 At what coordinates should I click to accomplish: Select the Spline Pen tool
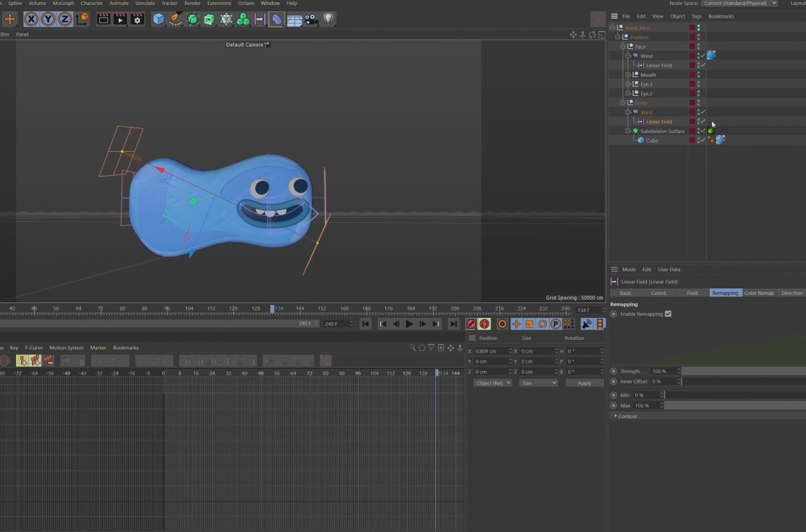click(x=175, y=19)
